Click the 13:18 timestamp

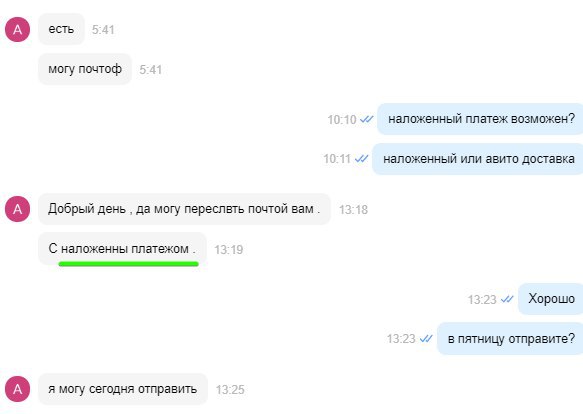click(x=353, y=210)
